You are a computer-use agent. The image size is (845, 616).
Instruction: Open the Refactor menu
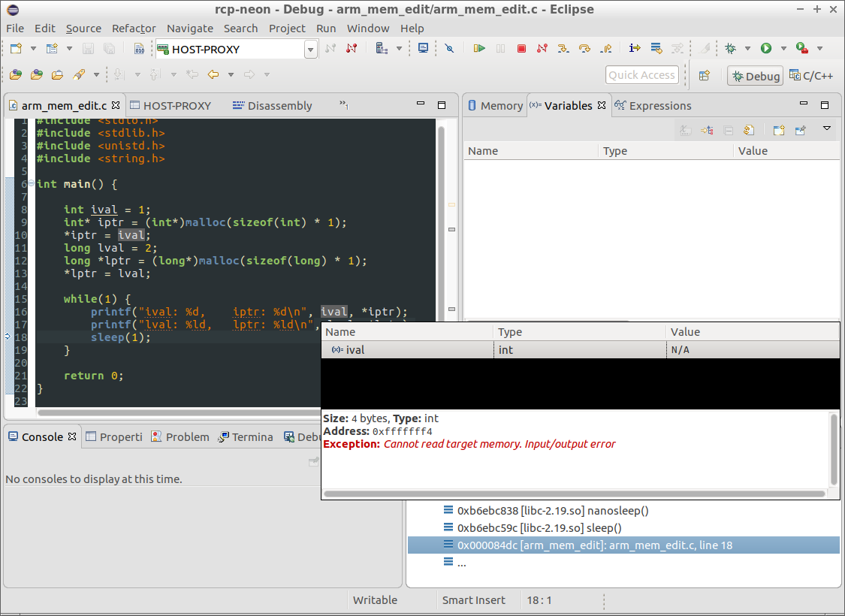click(x=134, y=29)
